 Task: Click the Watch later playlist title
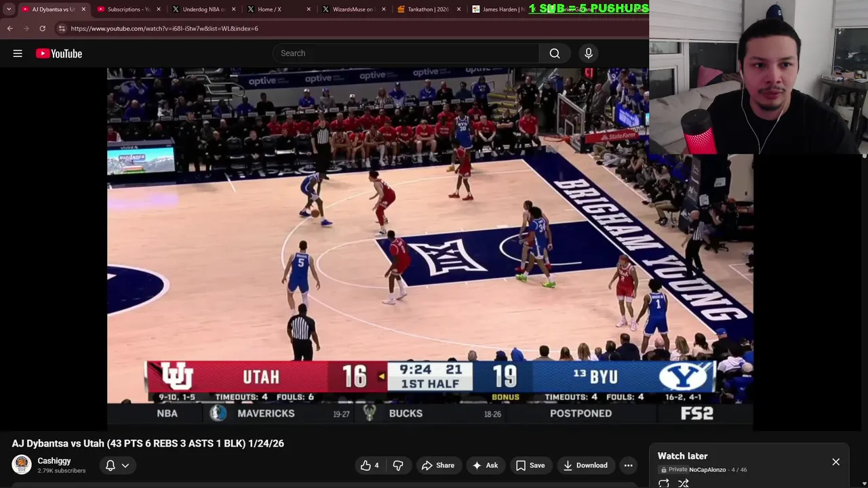click(x=683, y=456)
